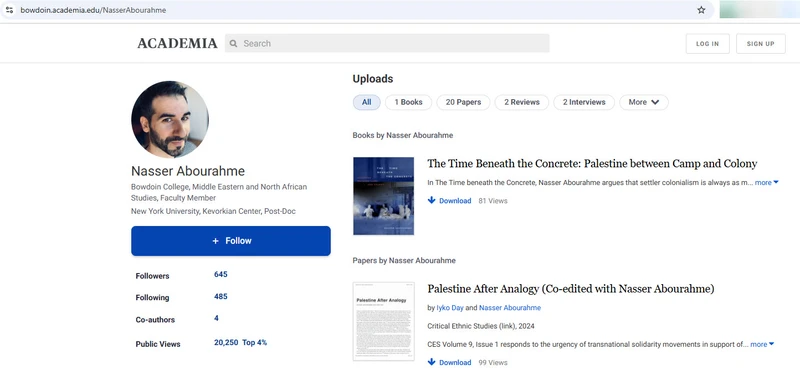Screen dimensions: 800x370
Task: Expand the More uploads dropdown
Action: (x=644, y=102)
